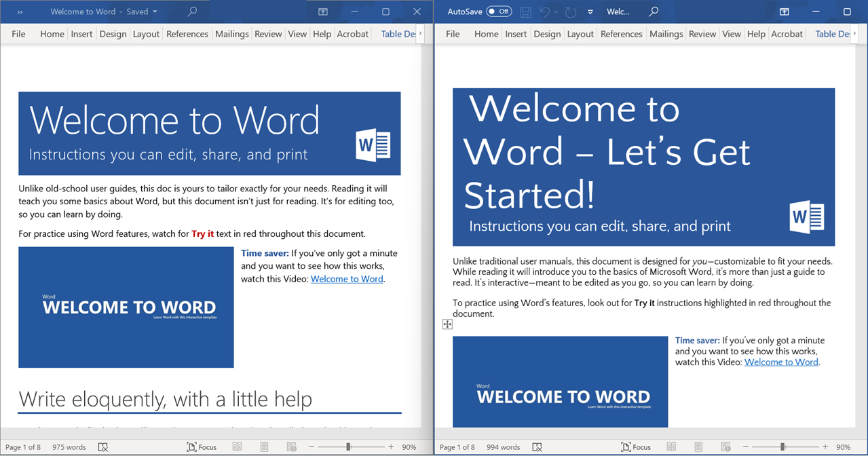Select Web Layout view in the status bar
The image size is (868, 456).
[292, 446]
